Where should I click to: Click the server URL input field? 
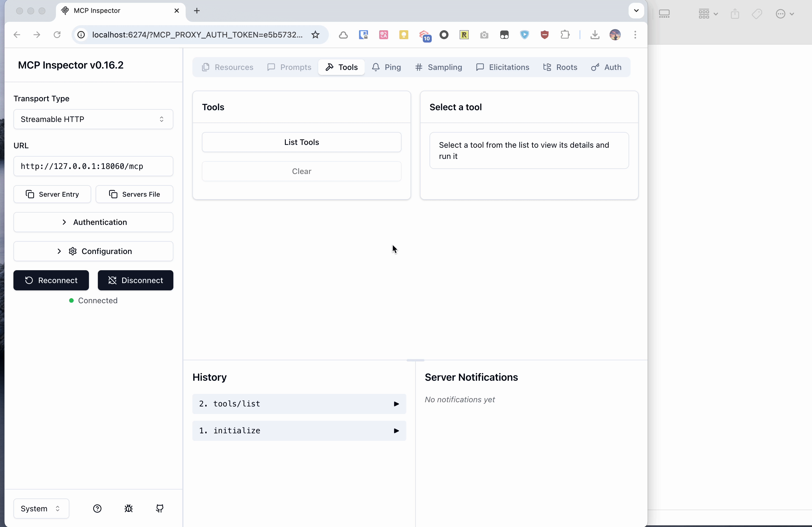(x=93, y=166)
